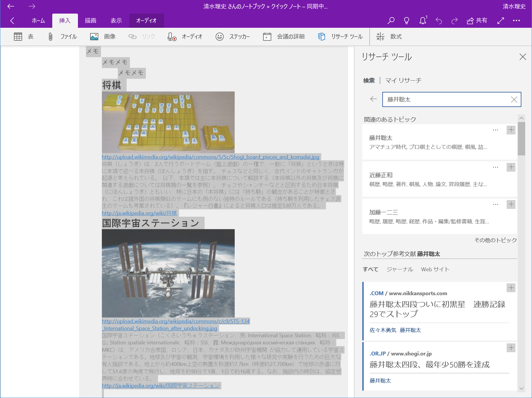Image resolution: width=532 pixels, height=398 pixels.
Task: Switch to the 描画 ribbon tab
Action: click(x=90, y=20)
